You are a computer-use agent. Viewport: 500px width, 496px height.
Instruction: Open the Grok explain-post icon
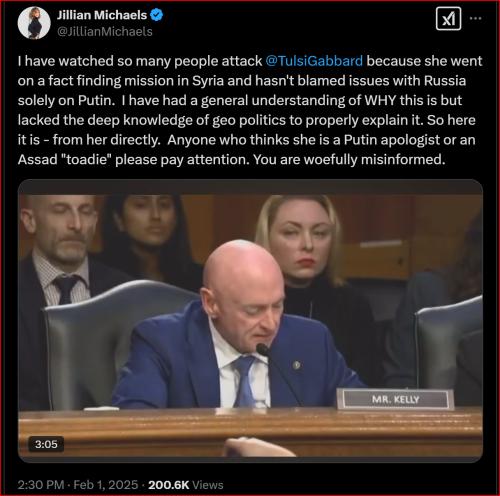tap(448, 19)
